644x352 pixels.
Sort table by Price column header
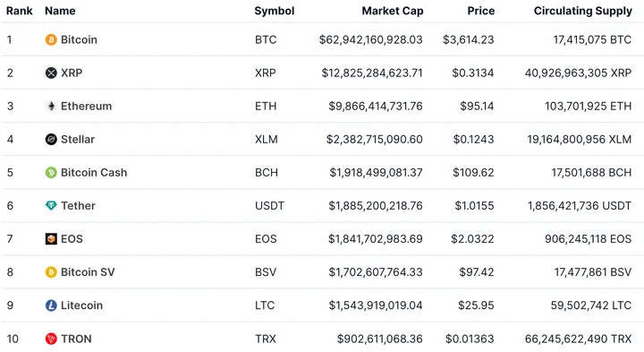click(480, 11)
